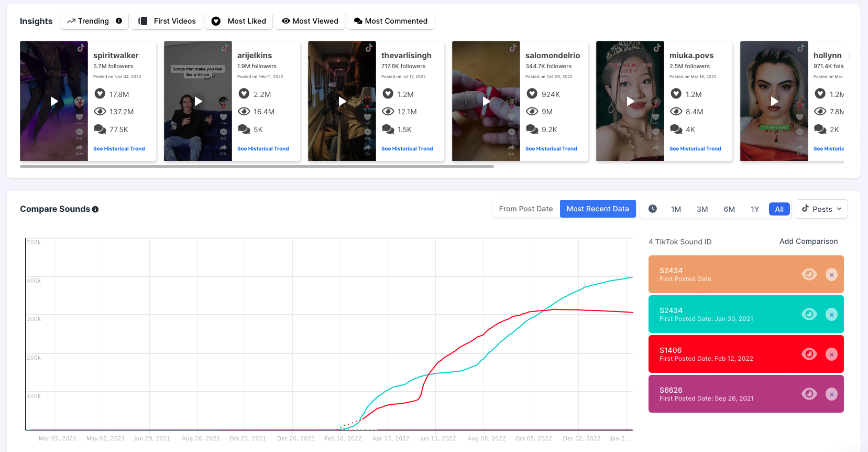Click the Trending info icon

(x=119, y=21)
